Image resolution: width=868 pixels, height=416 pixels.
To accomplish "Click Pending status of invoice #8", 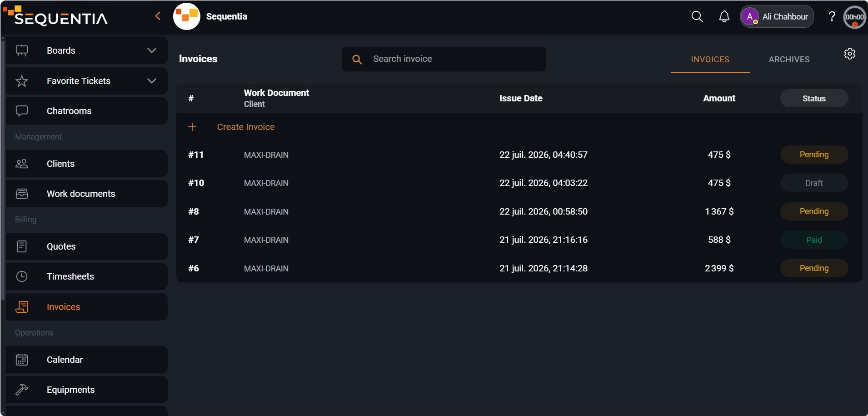I will click(814, 211).
